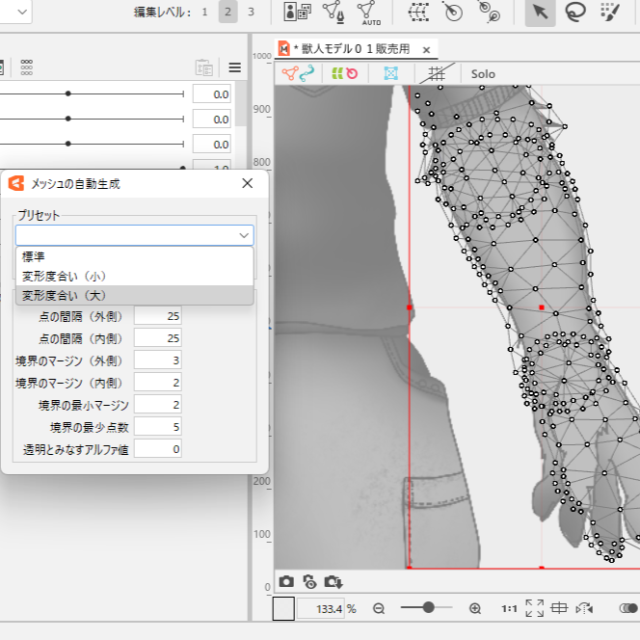Reset canvas zoom to 1:1
This screenshot has height=640, width=640.
[508, 608]
